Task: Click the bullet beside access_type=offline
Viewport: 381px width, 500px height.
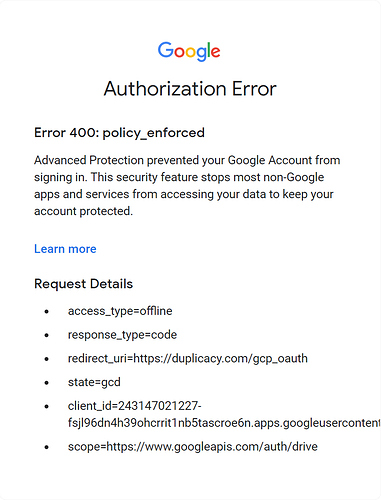Action: [47, 312]
